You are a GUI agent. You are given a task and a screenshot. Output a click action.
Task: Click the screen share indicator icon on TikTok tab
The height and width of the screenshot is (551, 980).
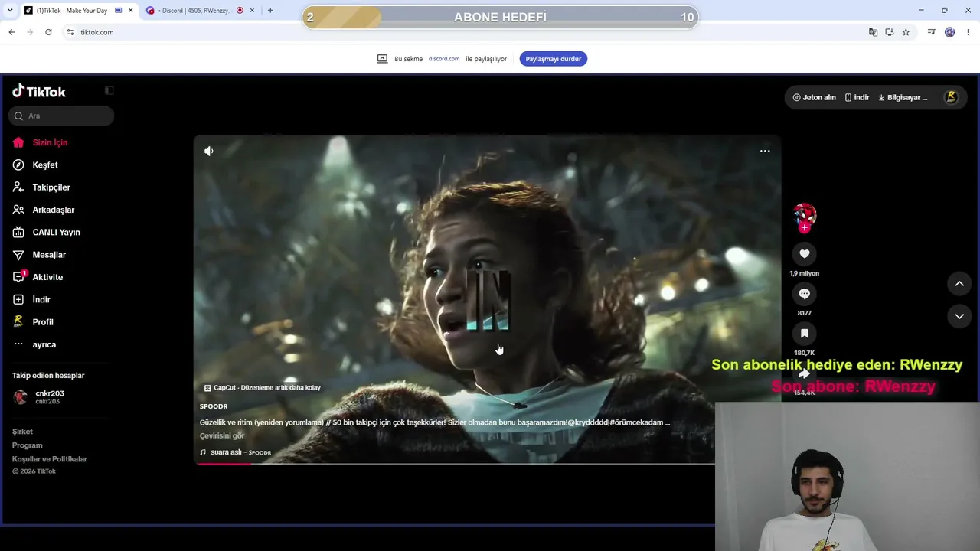tap(119, 11)
